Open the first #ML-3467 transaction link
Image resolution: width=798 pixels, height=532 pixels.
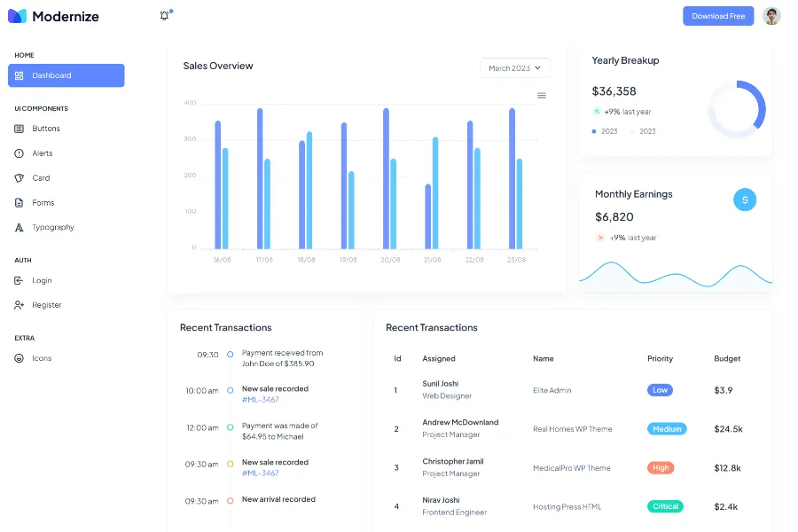tap(261, 400)
